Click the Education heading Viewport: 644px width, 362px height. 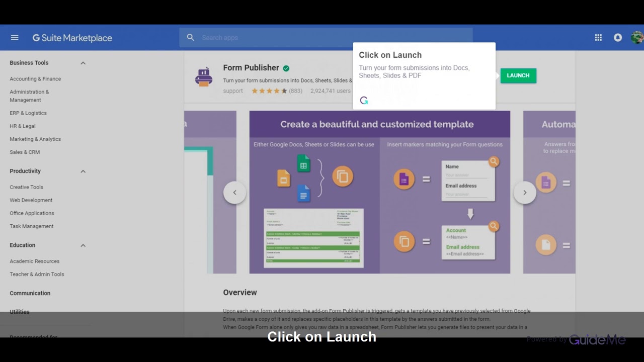[23, 245]
